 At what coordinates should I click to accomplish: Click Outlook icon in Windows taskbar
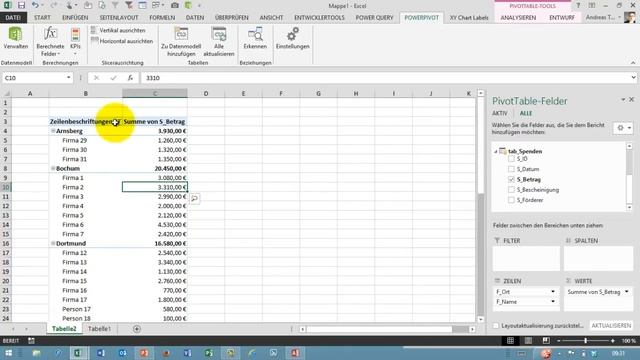click(122, 353)
